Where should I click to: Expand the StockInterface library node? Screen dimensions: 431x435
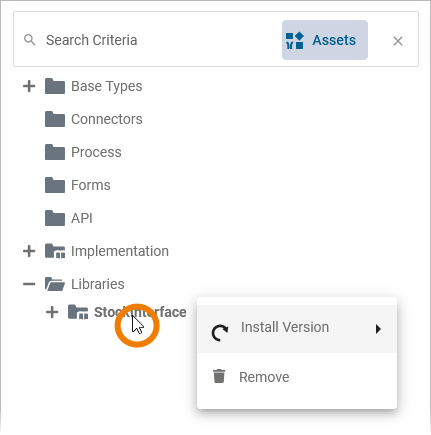[52, 312]
